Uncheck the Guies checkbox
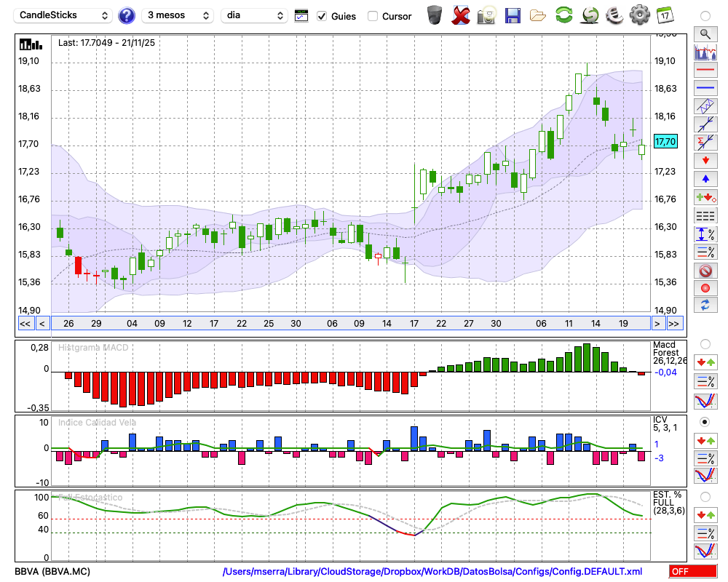This screenshot has height=582, width=728. 322,16
